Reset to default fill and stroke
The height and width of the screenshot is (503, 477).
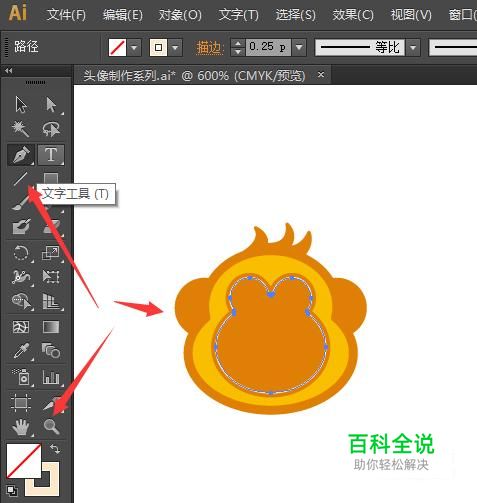click(12, 491)
